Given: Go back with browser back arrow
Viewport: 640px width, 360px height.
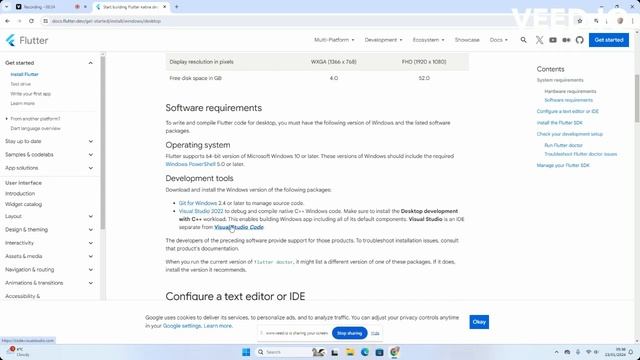Looking at the screenshot, I should tap(8, 21).
